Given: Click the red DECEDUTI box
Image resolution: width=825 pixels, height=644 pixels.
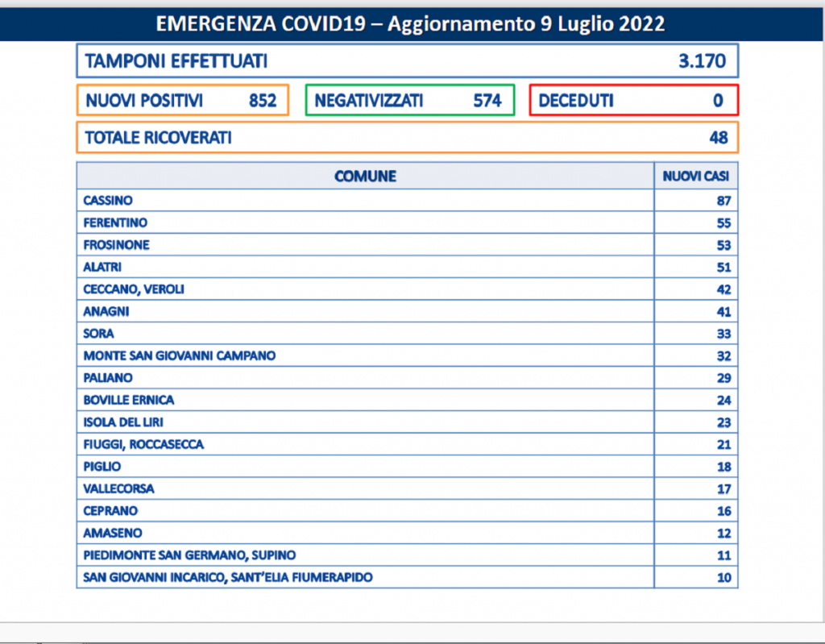Looking at the screenshot, I should [x=633, y=101].
